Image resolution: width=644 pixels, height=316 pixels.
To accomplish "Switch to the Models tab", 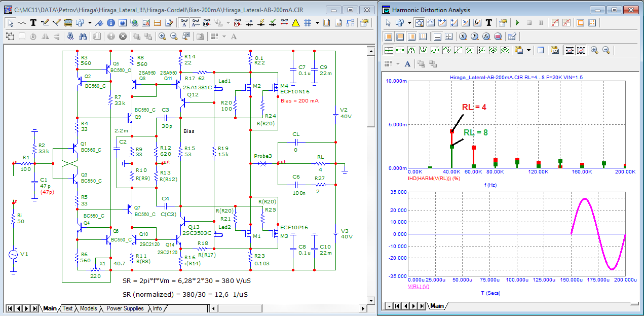I will 88,308.
